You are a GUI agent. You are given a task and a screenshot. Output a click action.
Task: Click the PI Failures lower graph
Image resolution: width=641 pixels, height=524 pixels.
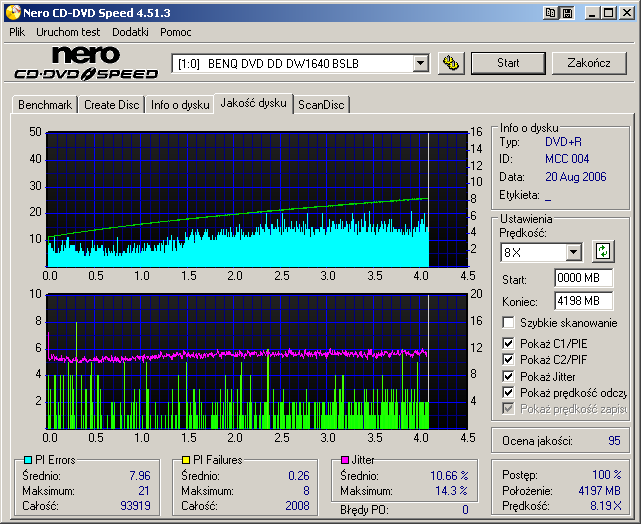click(257, 361)
